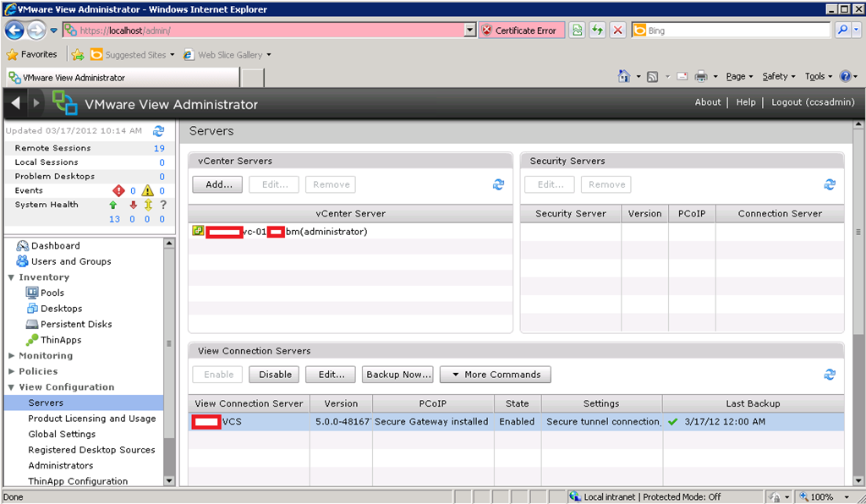Click View Administrator forward arrow in header
Viewport: 866px width, 504px height.
coord(36,102)
